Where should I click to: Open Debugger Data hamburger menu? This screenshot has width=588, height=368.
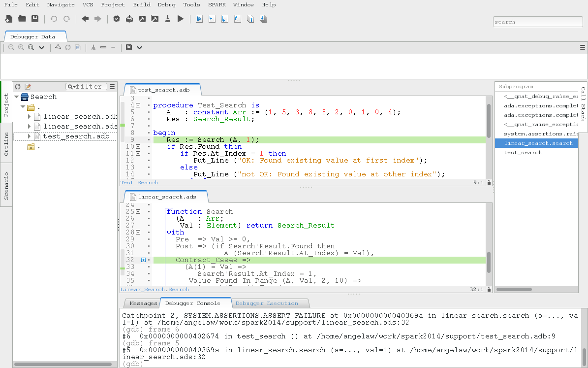[x=583, y=47]
